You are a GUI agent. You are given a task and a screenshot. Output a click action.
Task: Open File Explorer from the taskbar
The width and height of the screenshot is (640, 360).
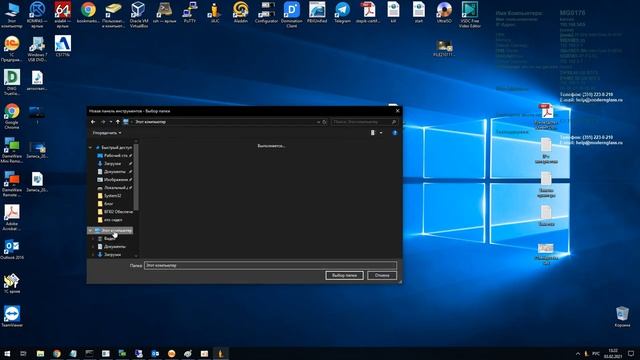(x=40, y=353)
